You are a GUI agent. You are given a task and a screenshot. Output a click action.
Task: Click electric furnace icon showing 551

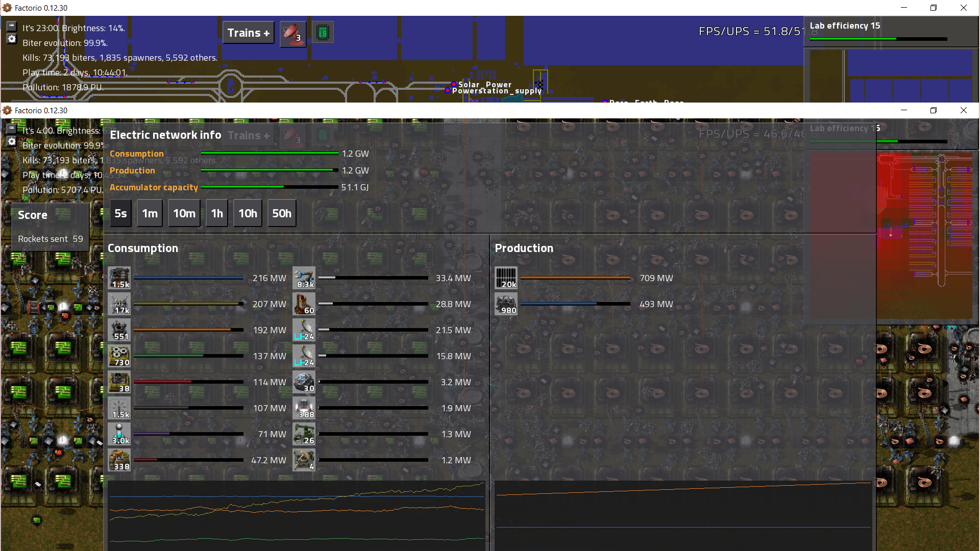pyautogui.click(x=119, y=330)
